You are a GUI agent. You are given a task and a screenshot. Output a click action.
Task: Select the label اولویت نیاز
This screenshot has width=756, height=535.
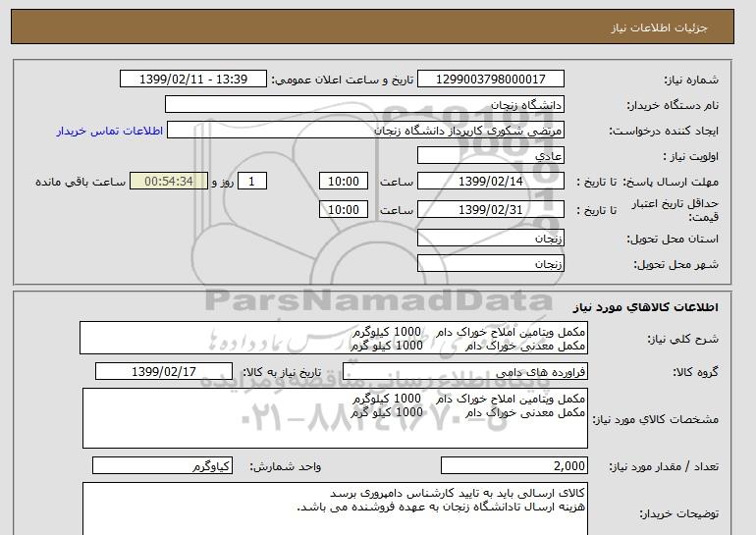(691, 156)
